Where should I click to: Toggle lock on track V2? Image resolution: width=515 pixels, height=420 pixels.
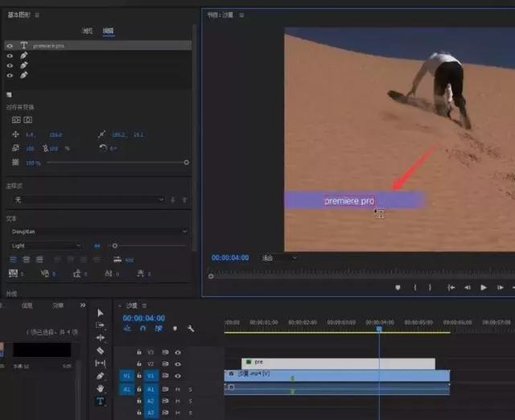(x=139, y=364)
